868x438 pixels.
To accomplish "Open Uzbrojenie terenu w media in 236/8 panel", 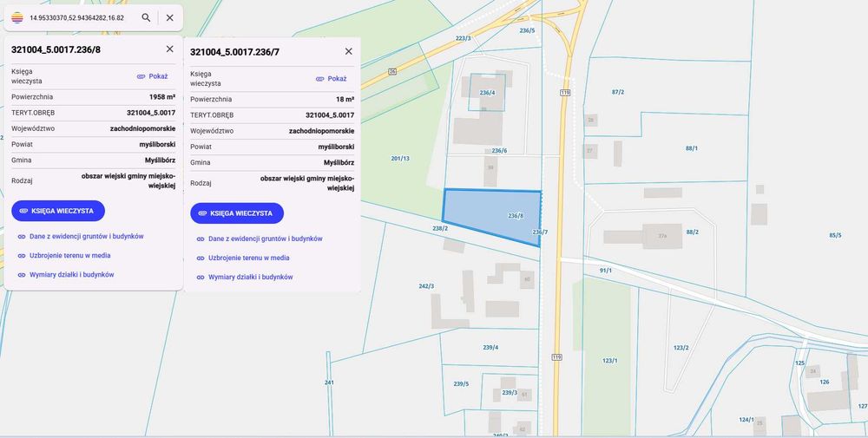I will click(x=63, y=256).
